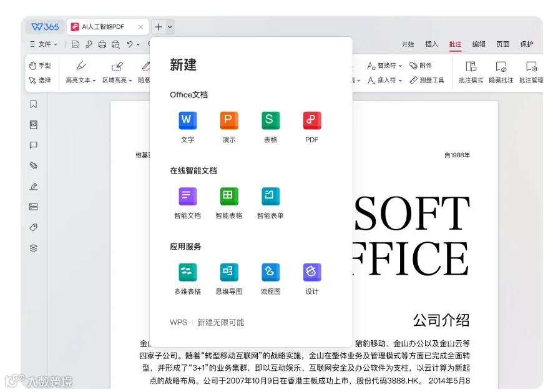The image size is (553, 392).
Task: Click the print preview icon
Action: click(x=115, y=44)
